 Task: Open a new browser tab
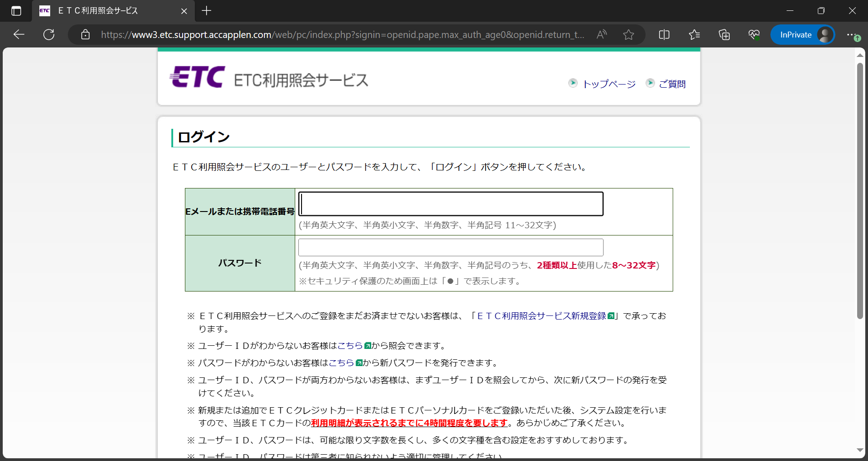207,11
